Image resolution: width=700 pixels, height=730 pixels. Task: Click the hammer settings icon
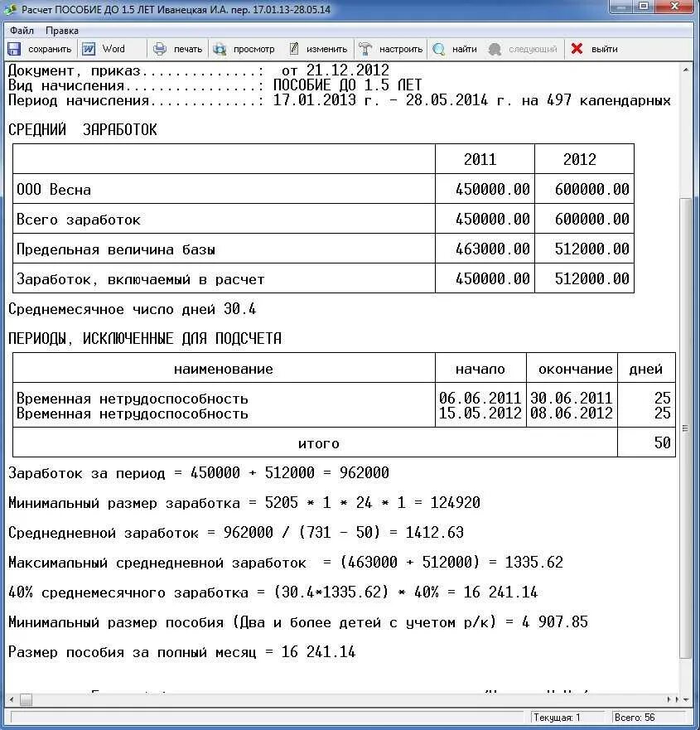[365, 49]
